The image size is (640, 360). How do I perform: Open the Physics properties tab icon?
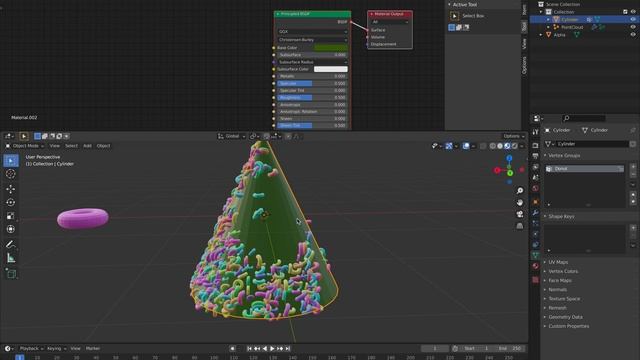click(x=535, y=234)
